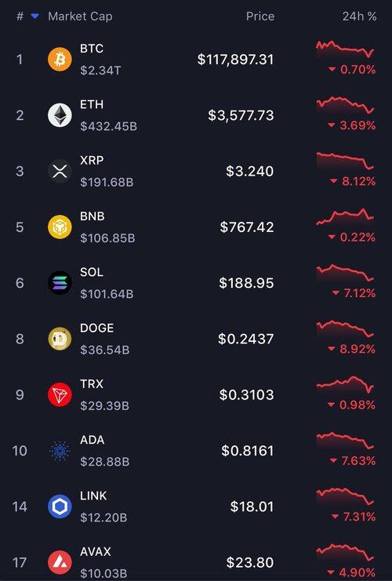This screenshot has height=581, width=392.
Task: Select the blue Chainlink hexagon icon
Action: click(60, 507)
